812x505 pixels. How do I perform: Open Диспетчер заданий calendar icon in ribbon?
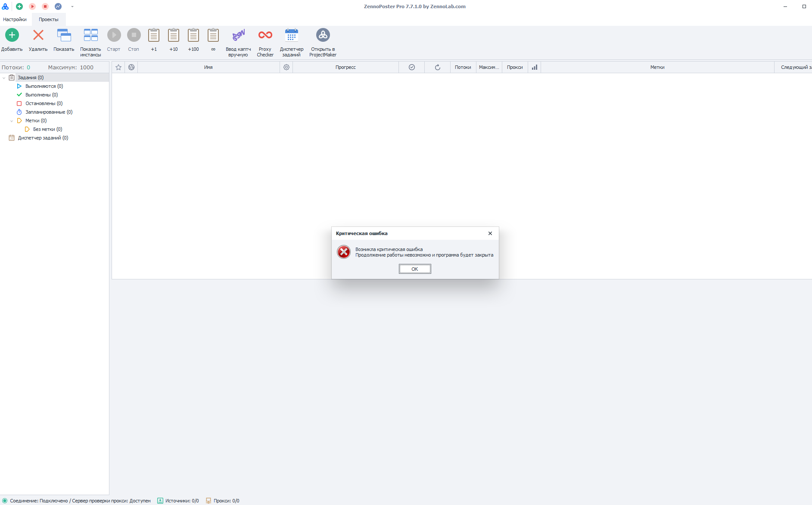click(292, 35)
